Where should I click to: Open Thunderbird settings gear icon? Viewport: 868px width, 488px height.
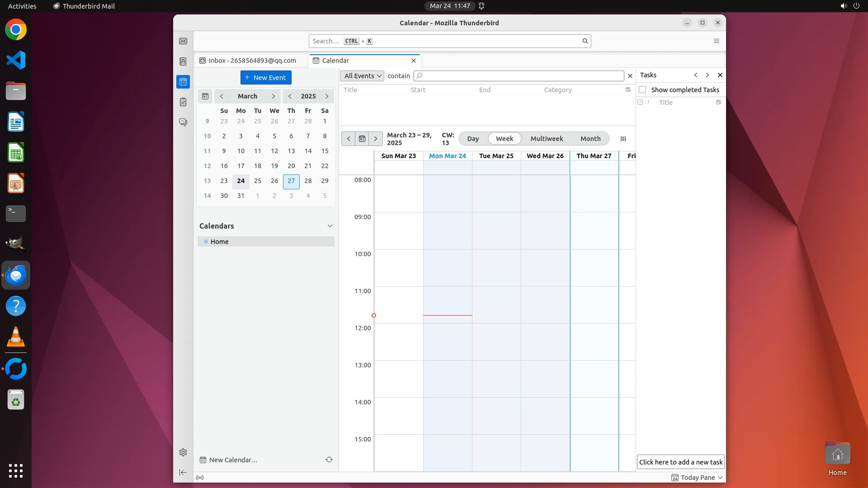[183, 452]
